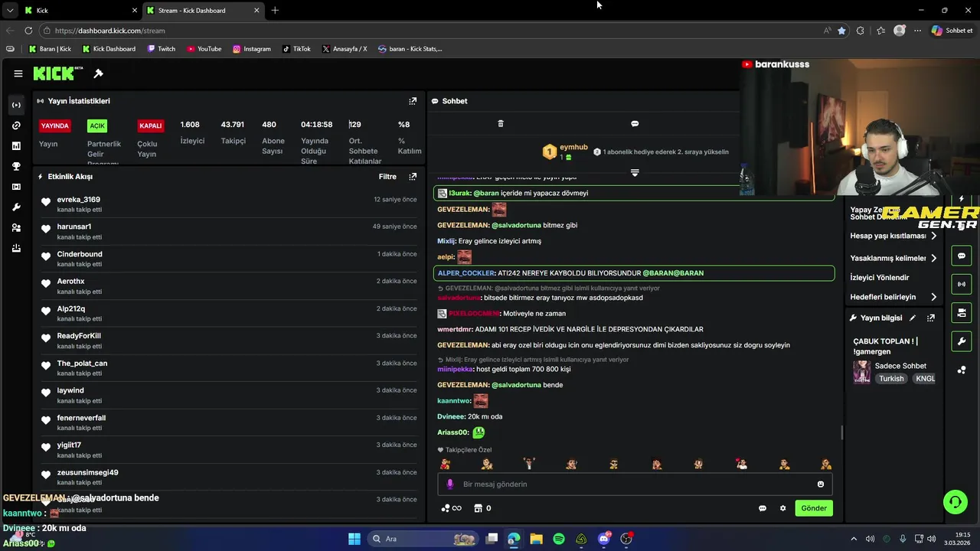Open Discord from the taskbar
The image size is (980, 551).
tap(604, 539)
